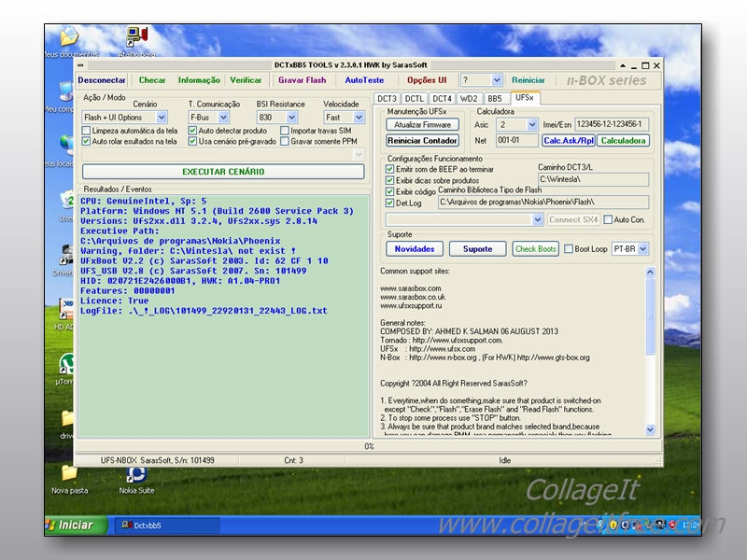Click the Dctxbb5 taskbar button
747x560 pixels.
point(167,525)
